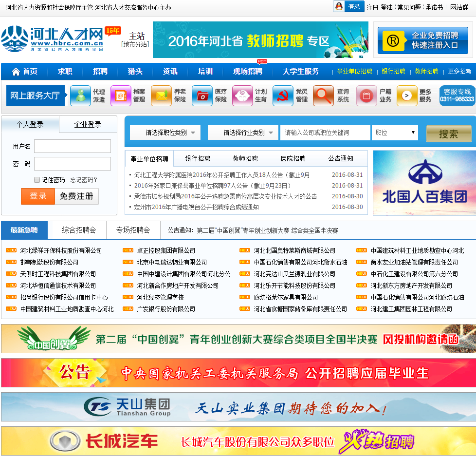Image resolution: width=476 pixels, height=458 pixels.
Task: Open company 廊坊格莱尔家具有限公司
Action: 286,297
